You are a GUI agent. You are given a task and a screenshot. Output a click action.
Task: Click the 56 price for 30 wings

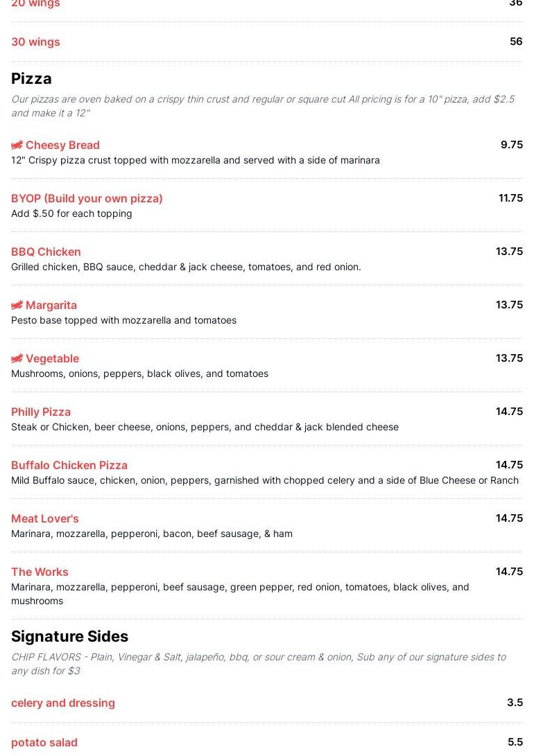[515, 42]
